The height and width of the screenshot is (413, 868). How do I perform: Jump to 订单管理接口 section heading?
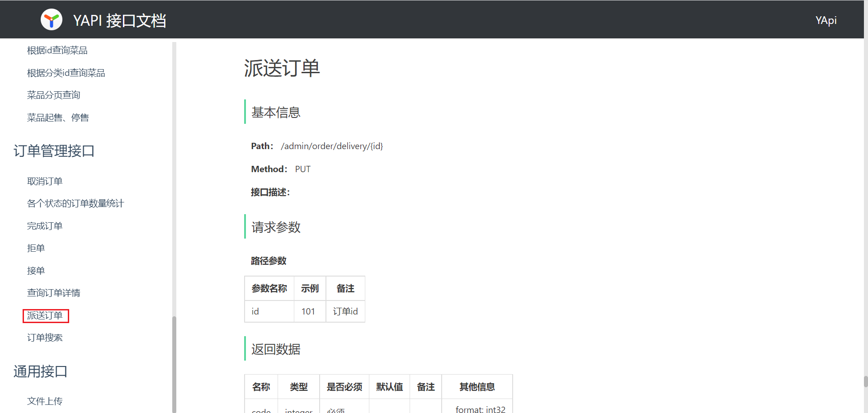[x=54, y=151]
